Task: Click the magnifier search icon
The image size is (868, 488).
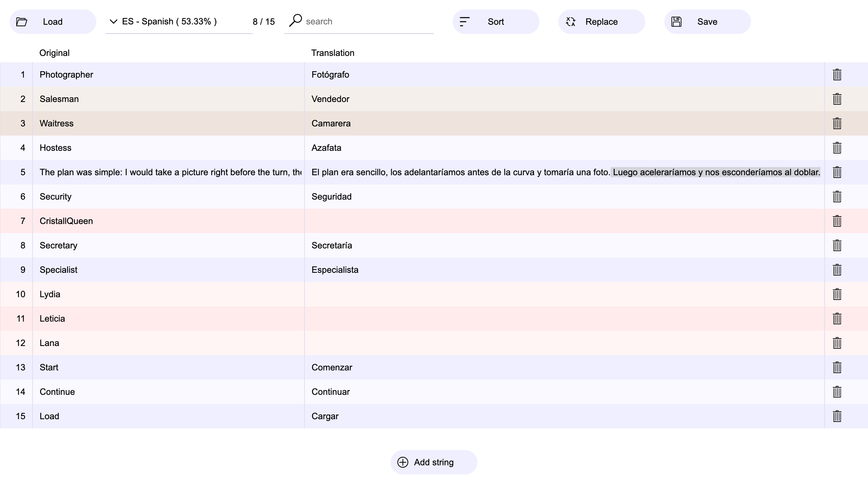Action: click(295, 20)
